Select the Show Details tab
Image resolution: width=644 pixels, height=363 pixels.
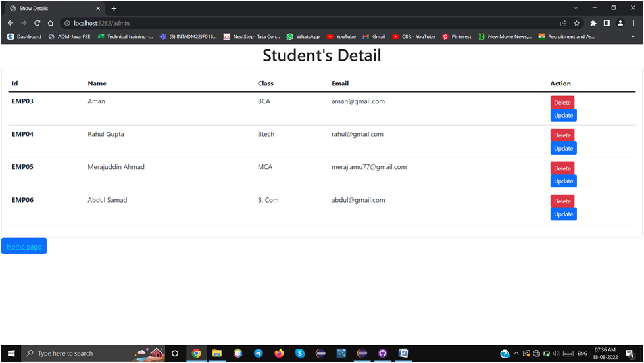coord(53,8)
